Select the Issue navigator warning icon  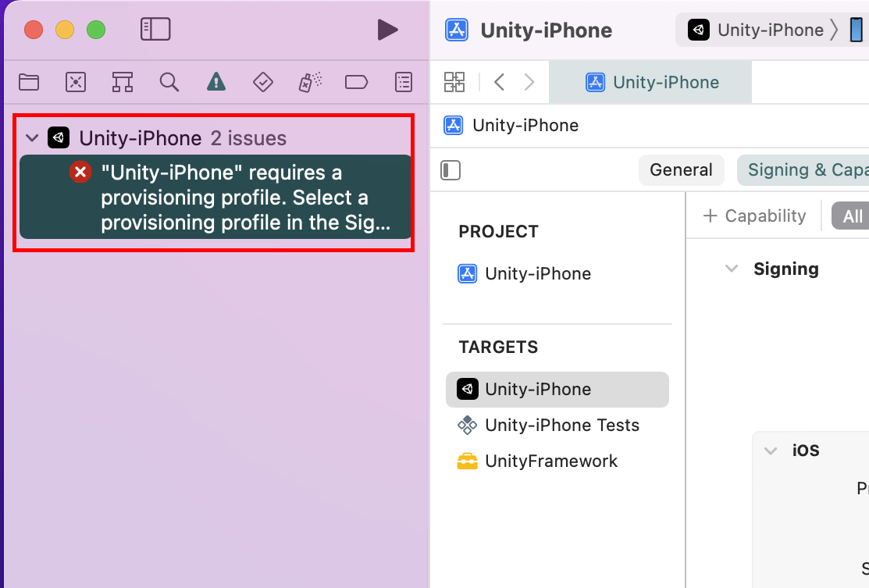click(216, 83)
